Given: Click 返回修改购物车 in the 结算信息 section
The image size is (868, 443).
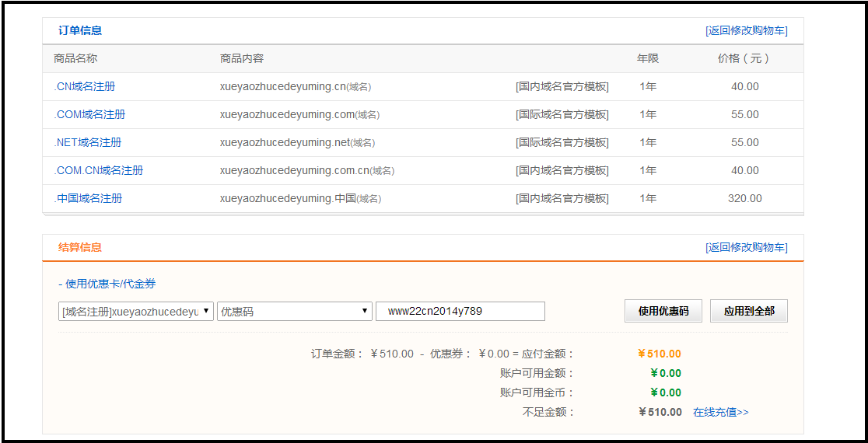Looking at the screenshot, I should coord(746,247).
